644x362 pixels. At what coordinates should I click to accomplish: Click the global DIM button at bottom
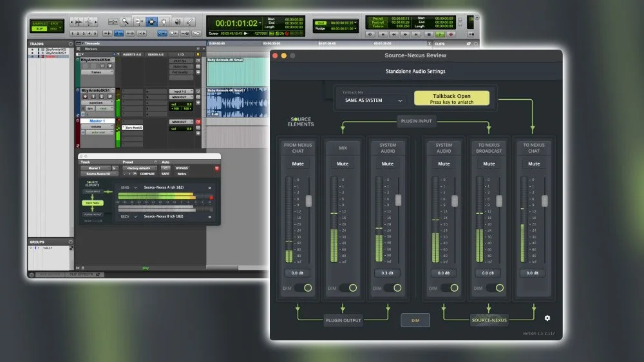415,320
